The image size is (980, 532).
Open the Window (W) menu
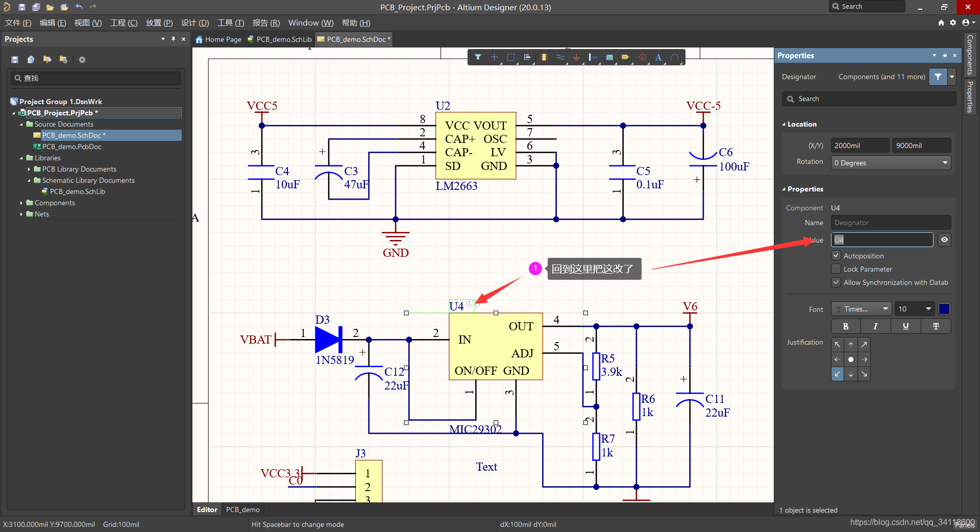311,22
